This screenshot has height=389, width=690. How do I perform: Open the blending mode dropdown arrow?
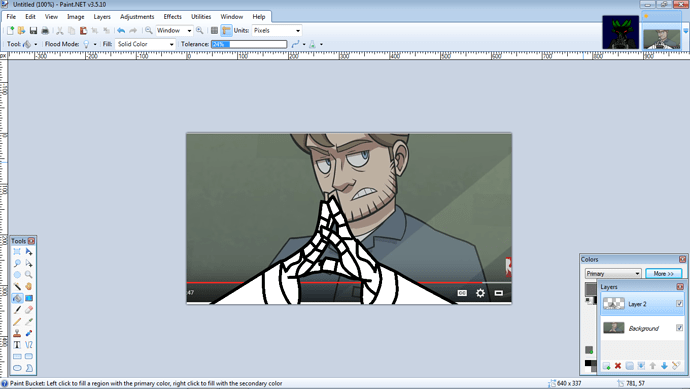[x=321, y=44]
